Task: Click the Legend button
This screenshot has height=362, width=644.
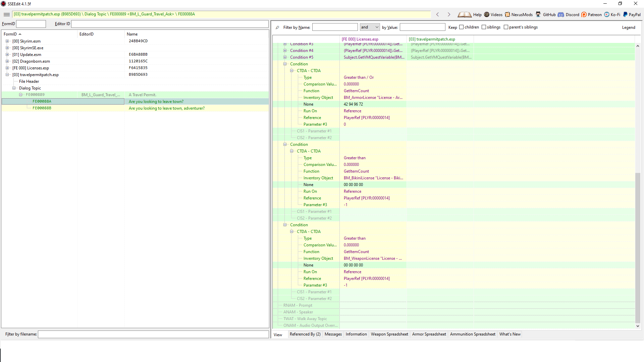Action: click(629, 27)
